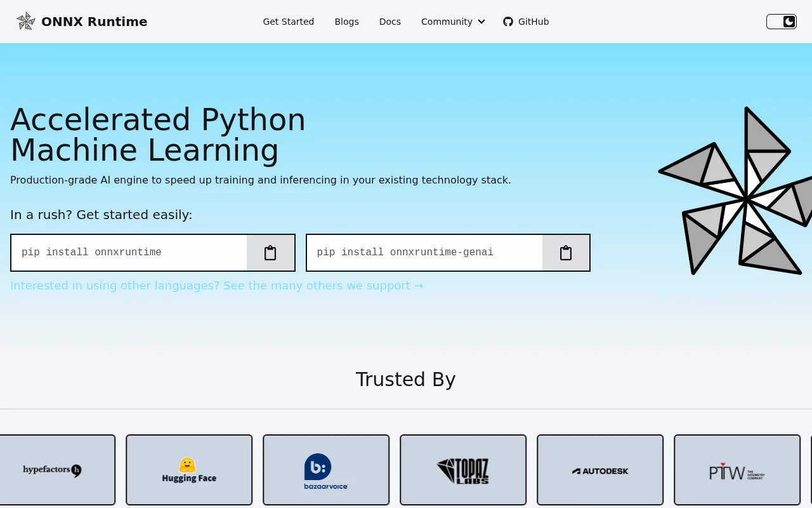
Task: Open the Topaz Labs logo card
Action: tap(463, 470)
